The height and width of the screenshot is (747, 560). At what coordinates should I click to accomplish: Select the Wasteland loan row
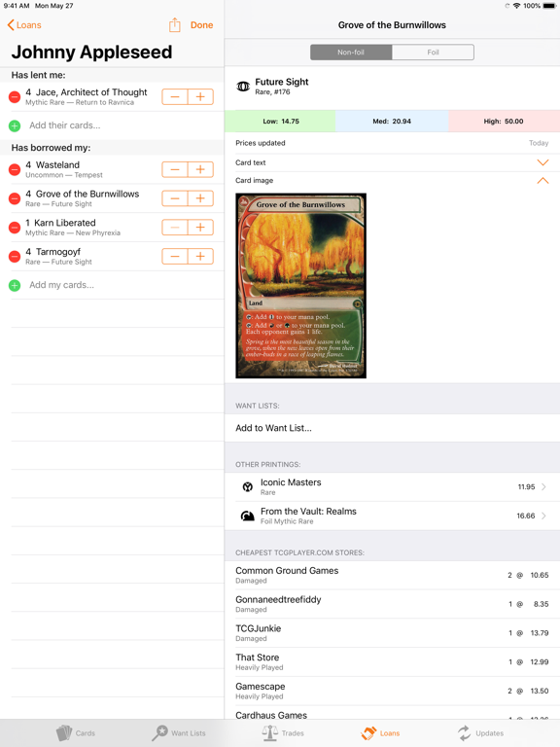112,169
